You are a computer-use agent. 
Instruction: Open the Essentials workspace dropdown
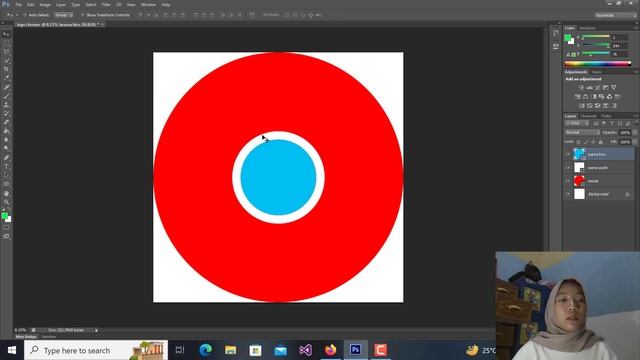tap(615, 15)
